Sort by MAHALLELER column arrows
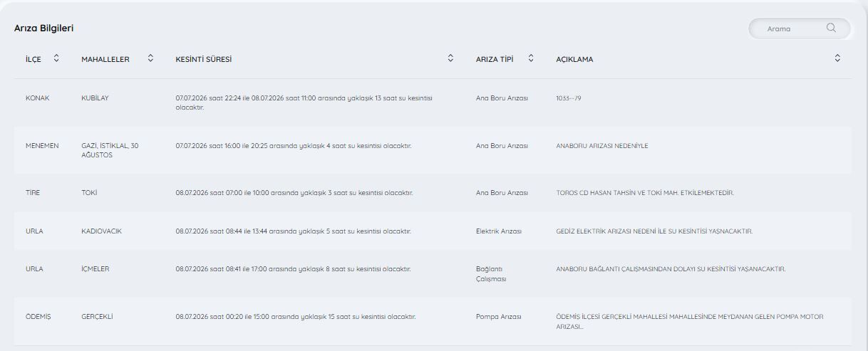The width and height of the screenshot is (868, 351). pyautogui.click(x=150, y=58)
